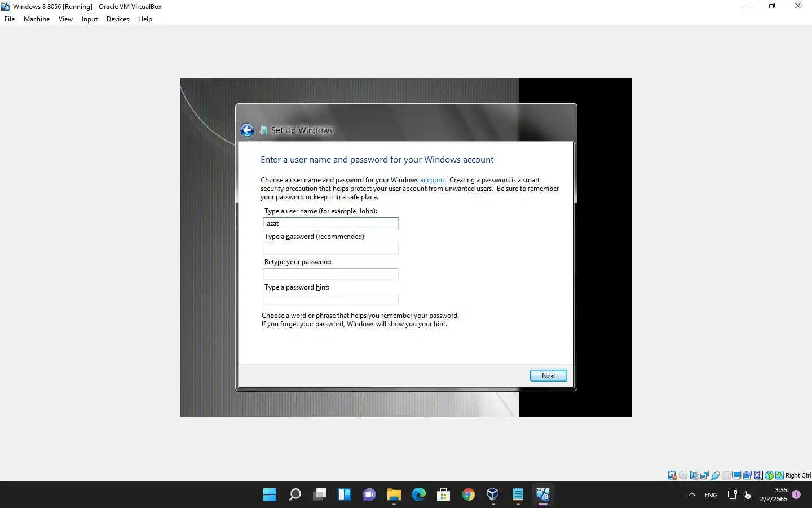Open optical drive indicator in VirtualBox status bar

pos(683,475)
